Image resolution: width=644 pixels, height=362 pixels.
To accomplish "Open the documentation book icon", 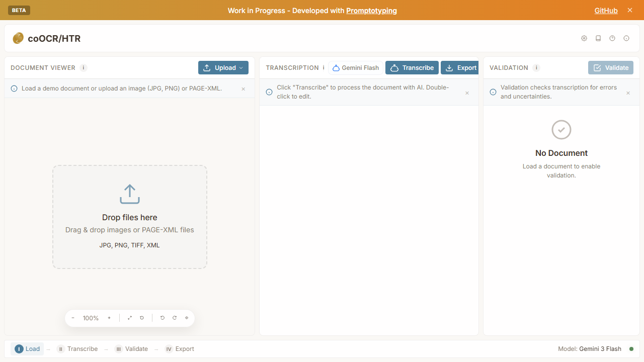I will (x=598, y=38).
